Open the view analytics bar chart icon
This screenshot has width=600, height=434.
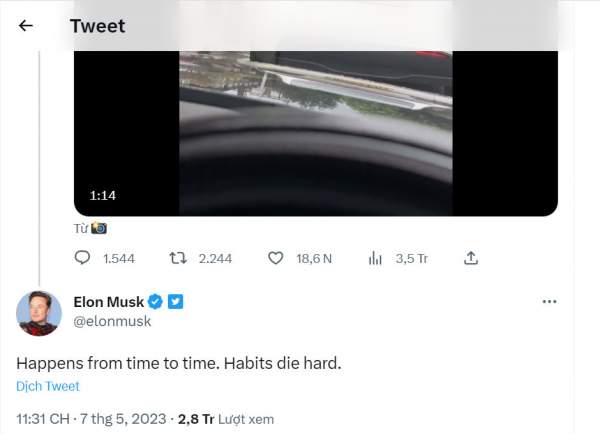point(375,258)
